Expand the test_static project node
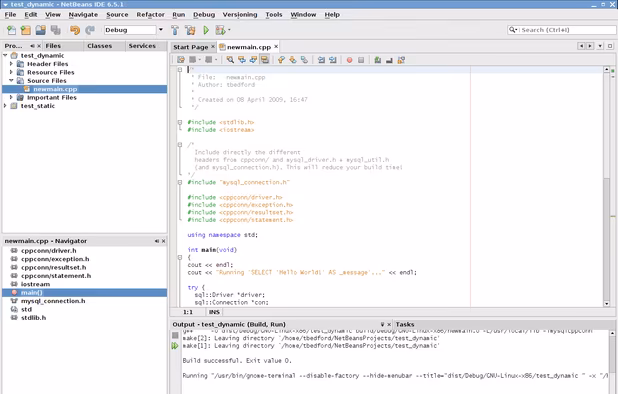618x394 pixels. 5,106
